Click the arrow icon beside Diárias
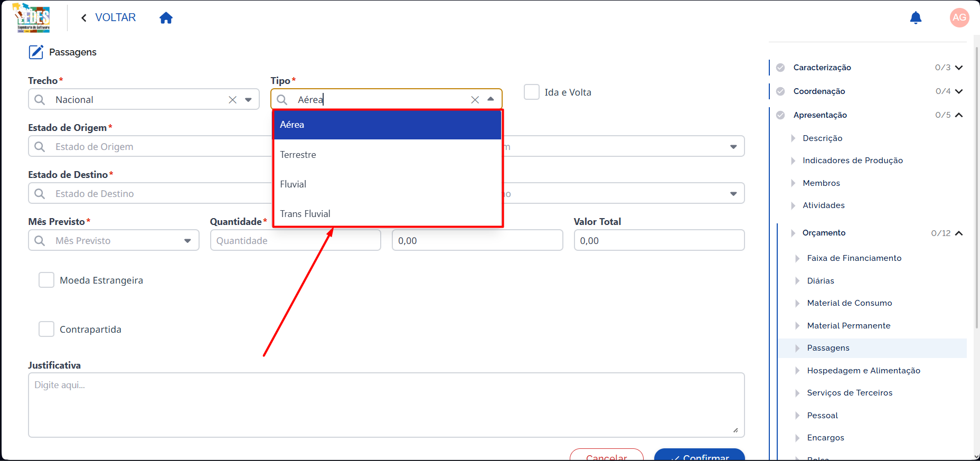 click(797, 281)
